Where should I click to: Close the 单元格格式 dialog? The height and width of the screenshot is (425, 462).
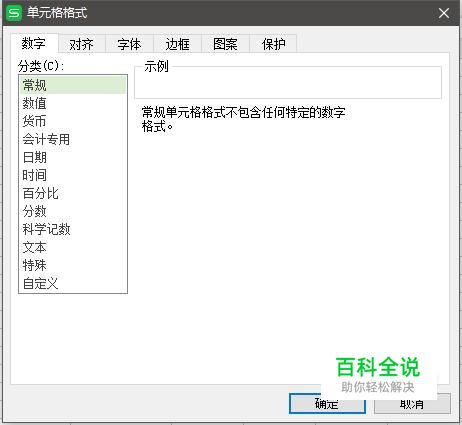[444, 13]
